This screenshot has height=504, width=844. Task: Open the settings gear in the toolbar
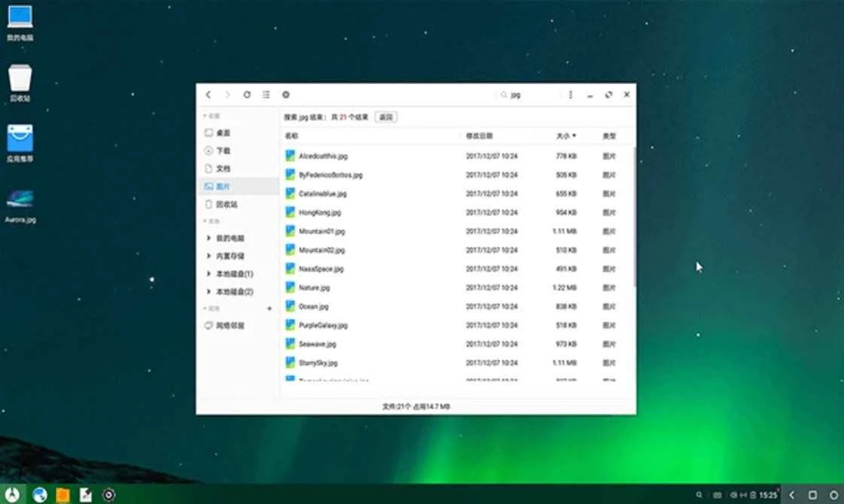286,95
